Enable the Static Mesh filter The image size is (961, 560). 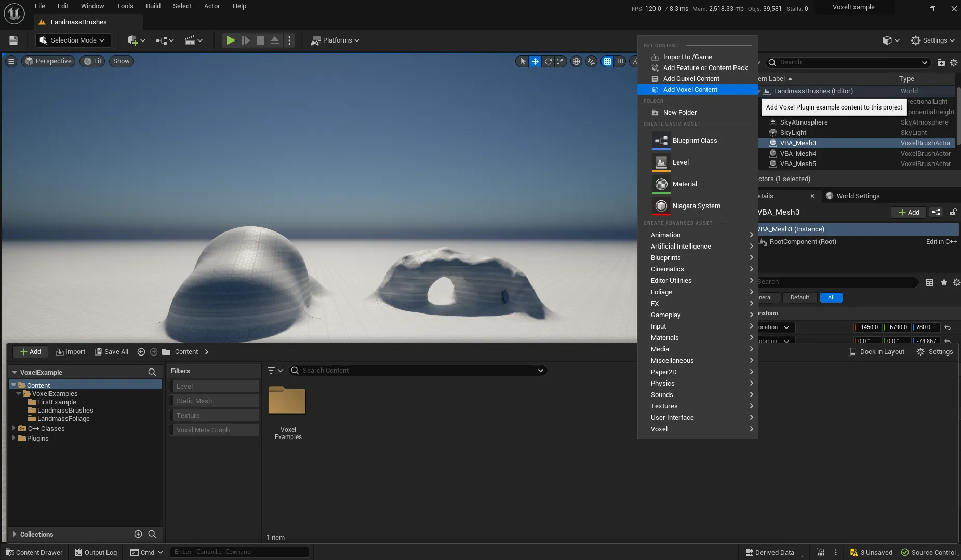click(x=214, y=401)
